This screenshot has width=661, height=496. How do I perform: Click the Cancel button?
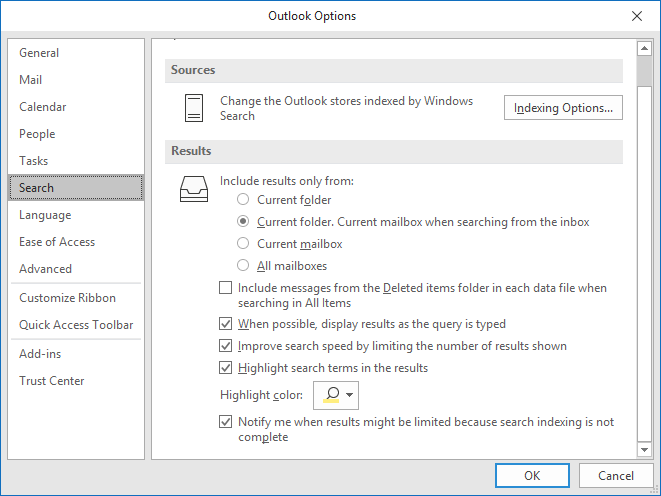pos(615,475)
